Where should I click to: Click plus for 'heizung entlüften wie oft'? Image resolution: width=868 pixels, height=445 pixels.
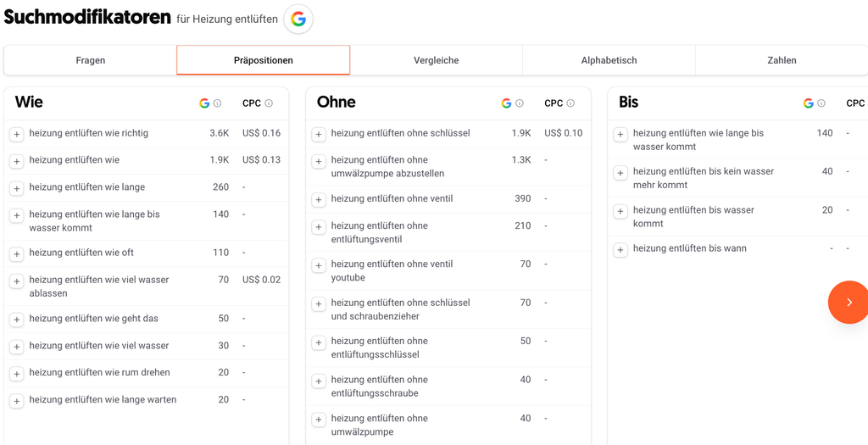pos(17,253)
